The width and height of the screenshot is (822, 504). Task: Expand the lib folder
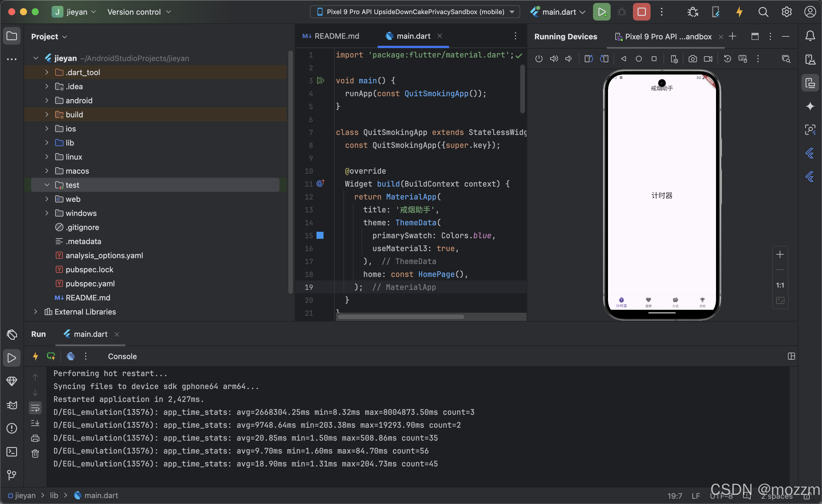47,143
